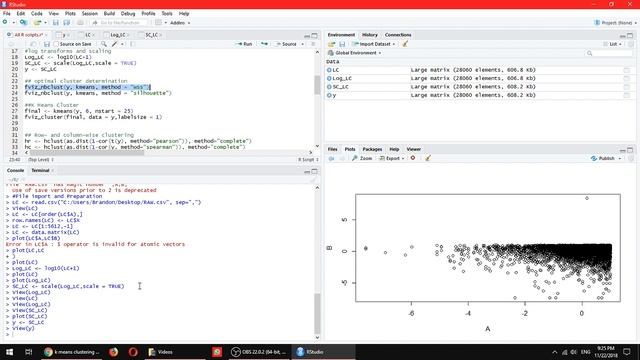Show document outline in the editor
Image resolution: width=640 pixels, height=360 pixels.
pos(313,44)
